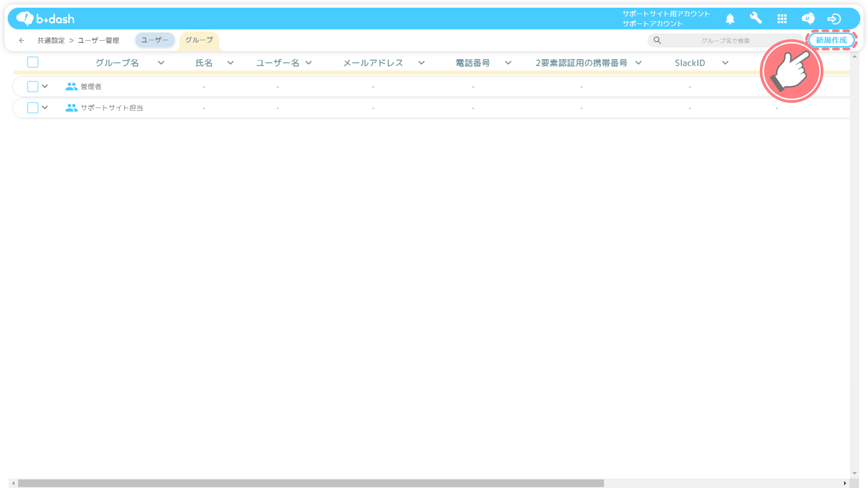
Task: Open the apps grid icon
Action: click(782, 19)
